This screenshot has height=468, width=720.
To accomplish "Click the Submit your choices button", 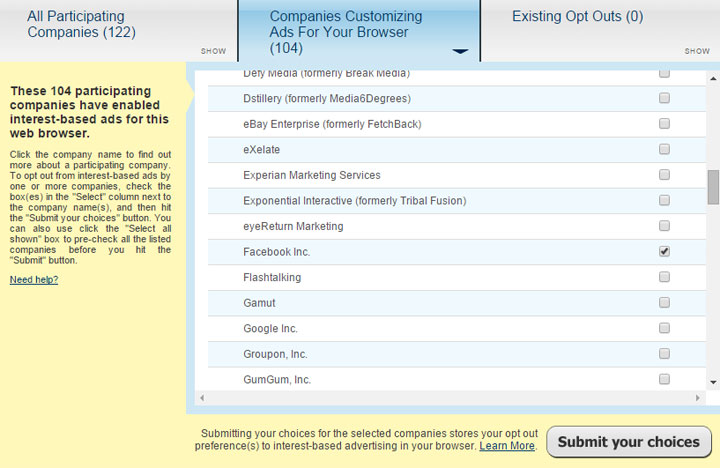I will point(629,442).
